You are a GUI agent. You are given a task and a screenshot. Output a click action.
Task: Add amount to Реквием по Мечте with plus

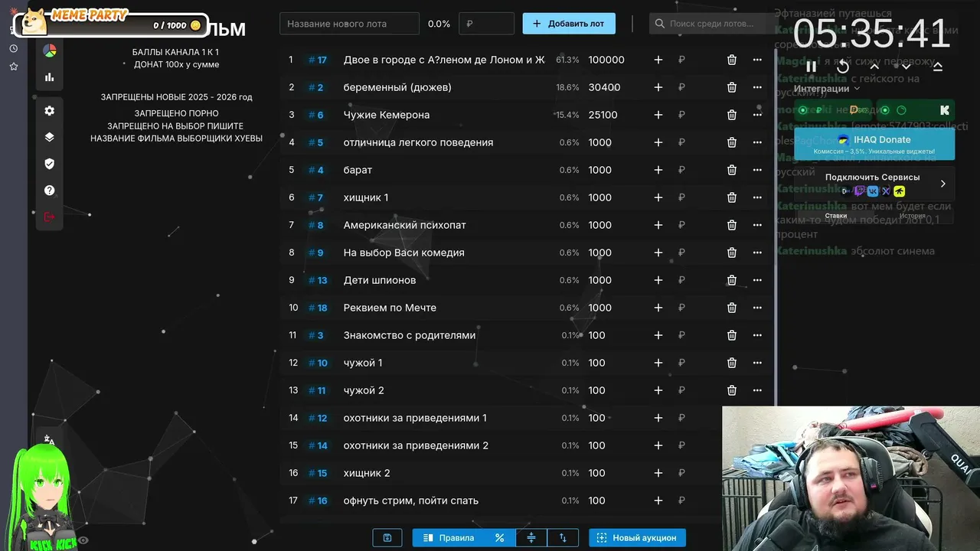pyautogui.click(x=658, y=308)
